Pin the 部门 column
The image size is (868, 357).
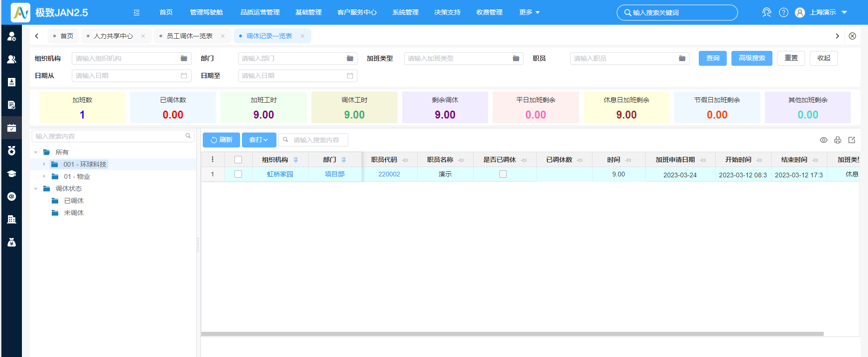point(344,160)
